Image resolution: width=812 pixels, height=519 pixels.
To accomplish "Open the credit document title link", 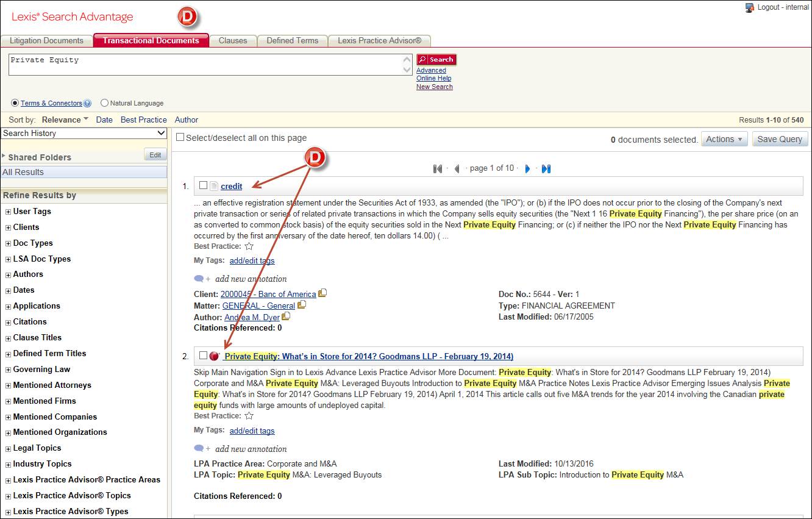I will (x=232, y=186).
